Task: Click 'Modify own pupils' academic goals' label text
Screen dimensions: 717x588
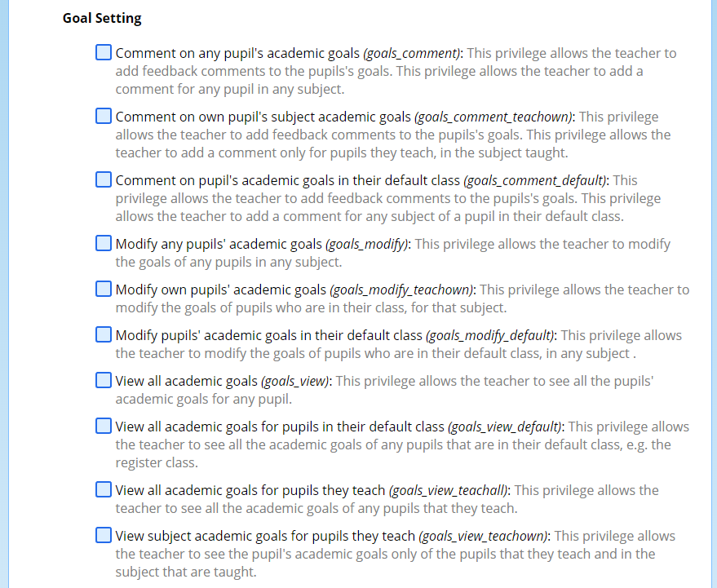Action: (x=221, y=290)
